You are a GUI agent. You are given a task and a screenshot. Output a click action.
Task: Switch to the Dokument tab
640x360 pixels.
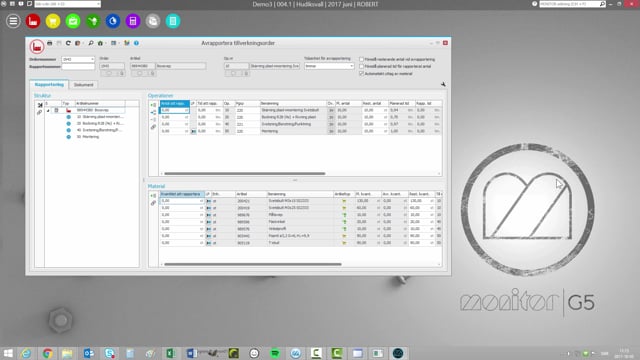tap(83, 84)
